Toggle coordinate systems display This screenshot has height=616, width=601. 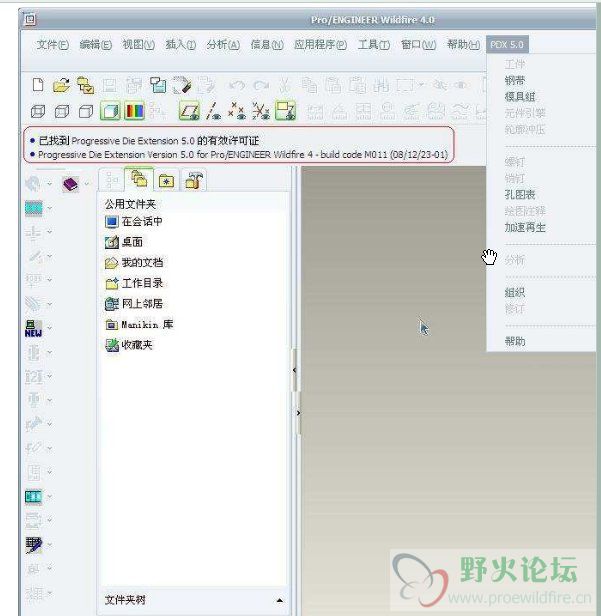(261, 111)
